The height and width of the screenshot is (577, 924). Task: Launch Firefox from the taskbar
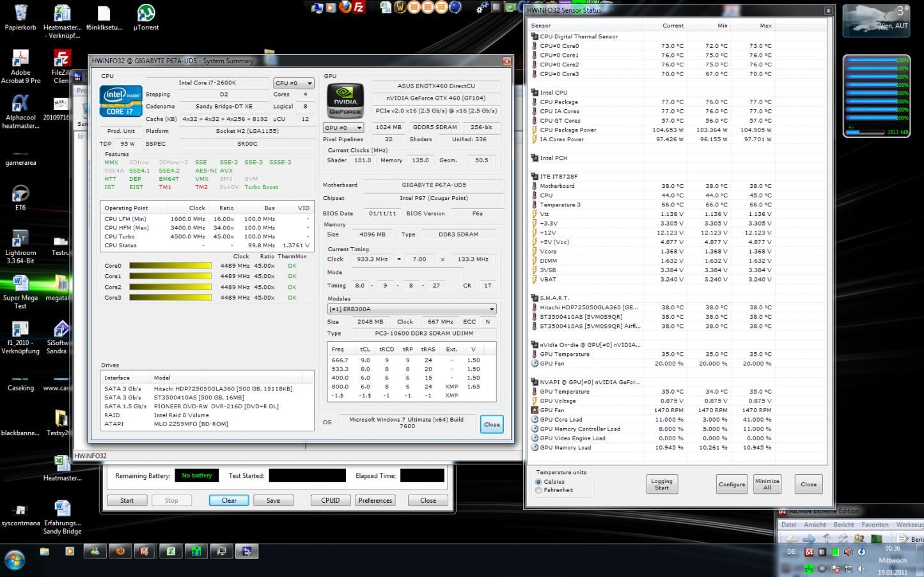[x=120, y=551]
